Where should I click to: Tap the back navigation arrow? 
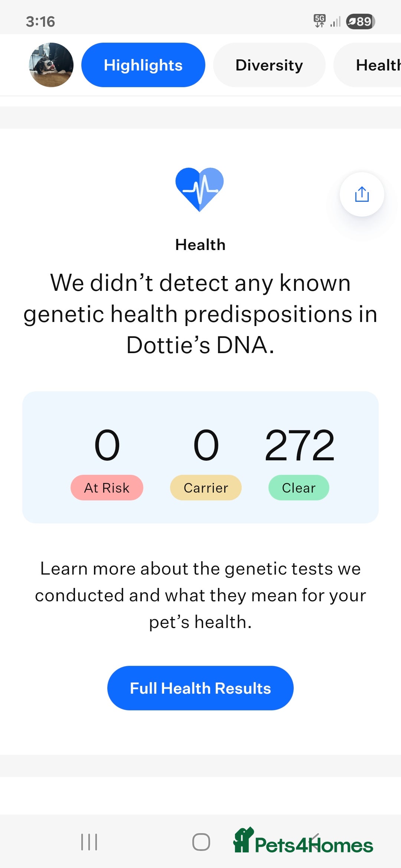coord(316,841)
